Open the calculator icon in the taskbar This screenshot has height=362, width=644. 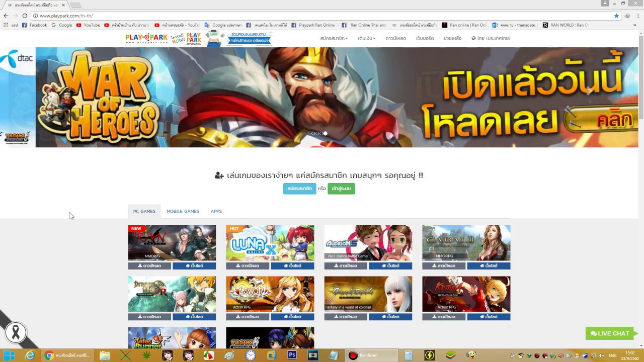pos(409,355)
